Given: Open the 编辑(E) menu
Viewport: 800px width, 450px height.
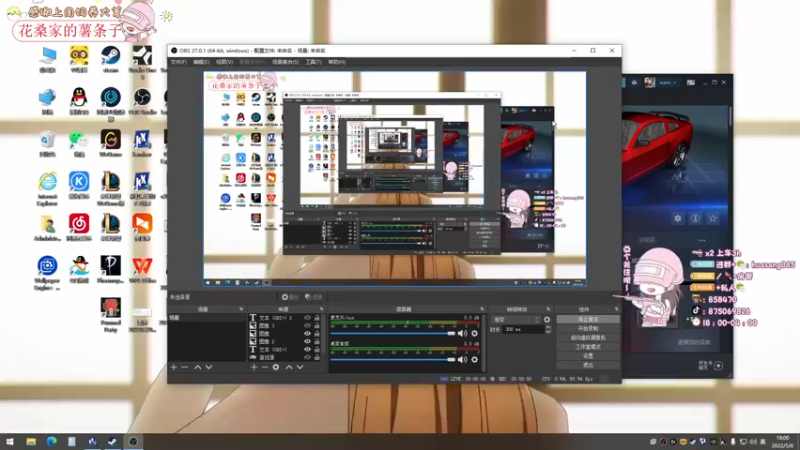Looking at the screenshot, I should (201, 62).
